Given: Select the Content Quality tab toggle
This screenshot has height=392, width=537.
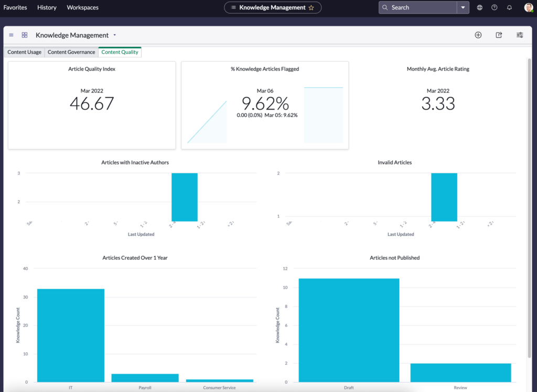Looking at the screenshot, I should (x=120, y=52).
